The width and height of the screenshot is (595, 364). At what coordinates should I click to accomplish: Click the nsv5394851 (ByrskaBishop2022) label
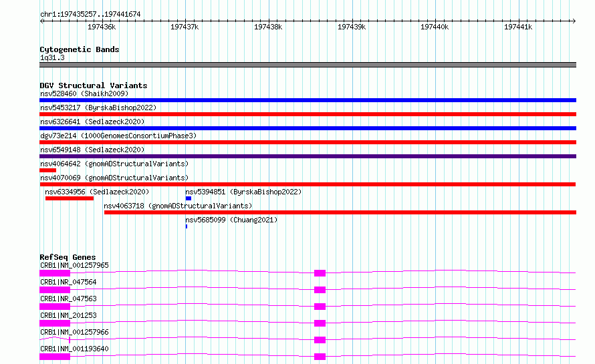tap(243, 192)
